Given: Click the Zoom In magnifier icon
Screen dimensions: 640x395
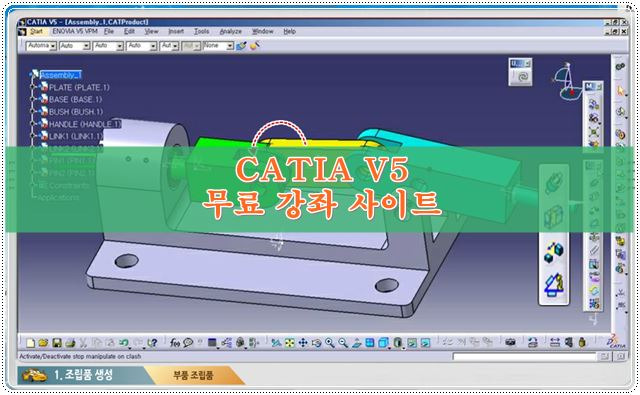Looking at the screenshot, I should click(x=330, y=343).
